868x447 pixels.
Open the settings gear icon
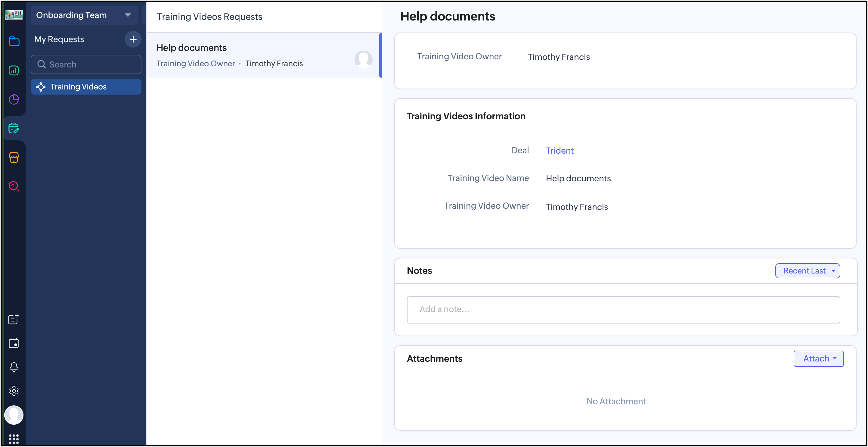pos(14,391)
